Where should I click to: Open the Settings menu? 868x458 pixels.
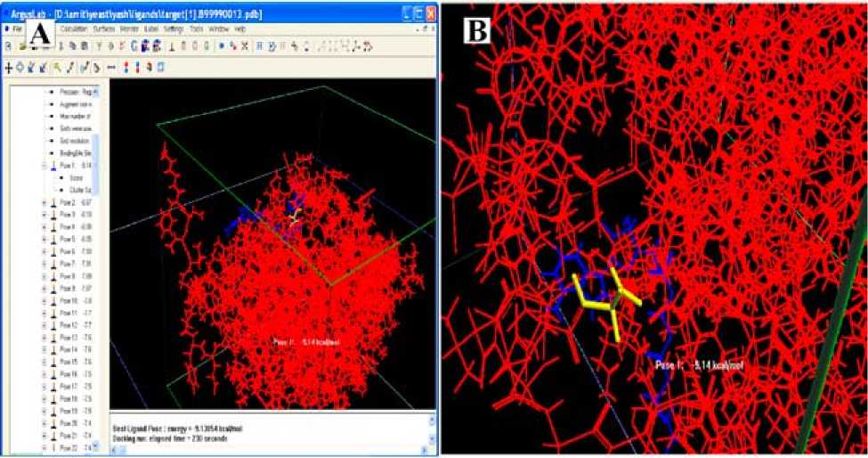174,29
